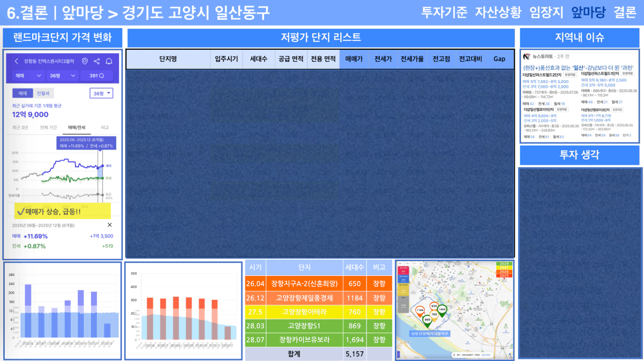The width and height of the screenshot is (644, 361).
Task: Click the 1694 map pin marker
Action: coord(442,310)
